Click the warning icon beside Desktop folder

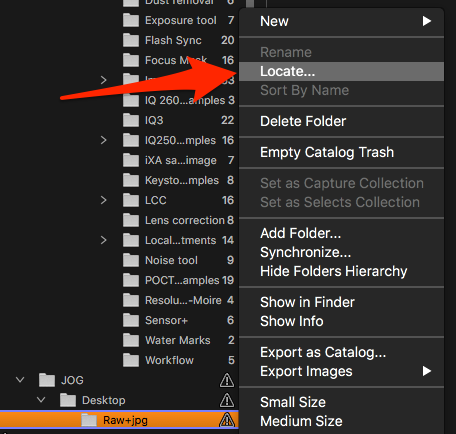tap(227, 400)
